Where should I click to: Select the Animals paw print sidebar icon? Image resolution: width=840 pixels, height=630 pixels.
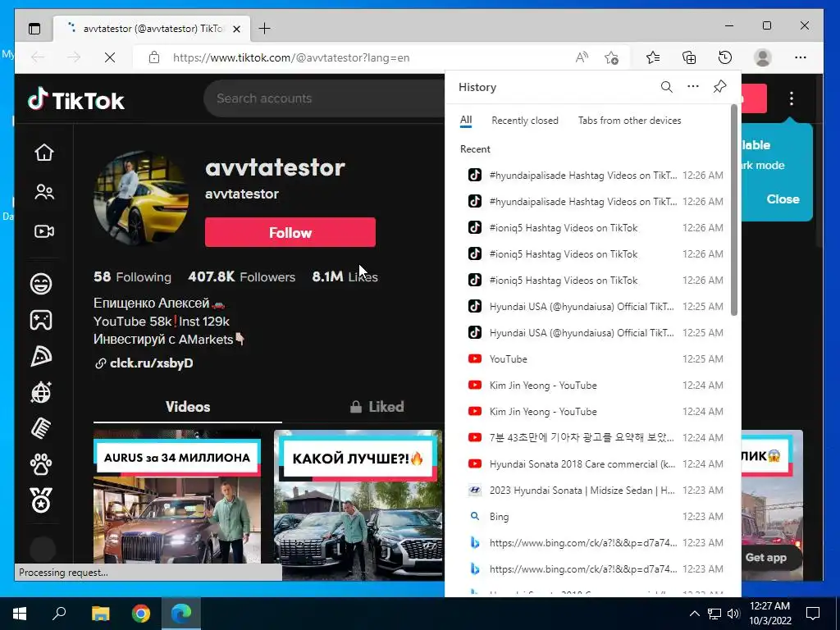(41, 464)
